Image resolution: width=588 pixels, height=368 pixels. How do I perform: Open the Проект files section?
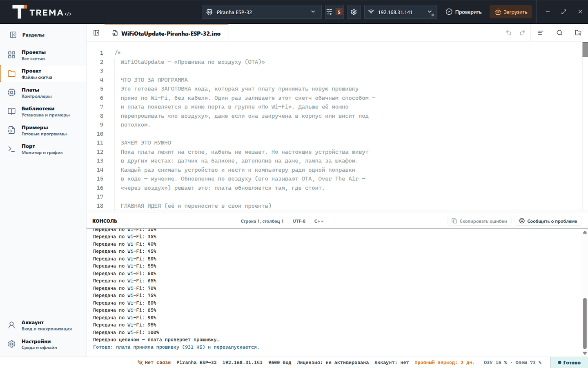[43, 74]
